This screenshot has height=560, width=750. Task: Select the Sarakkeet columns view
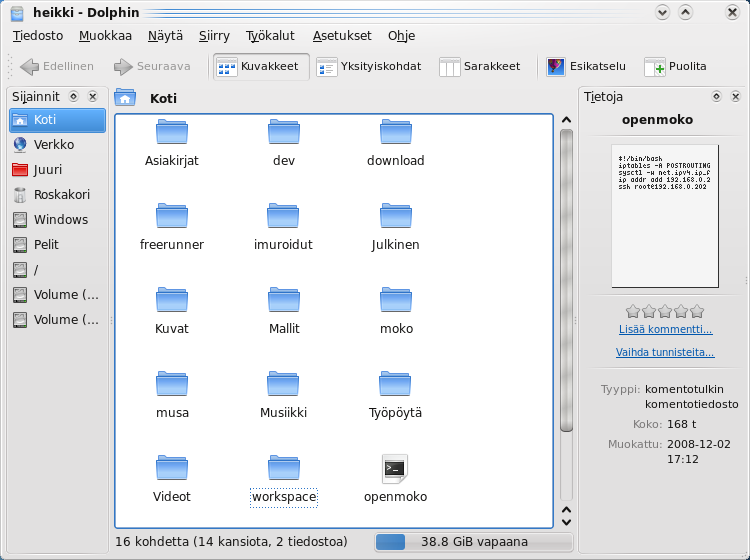coord(480,67)
